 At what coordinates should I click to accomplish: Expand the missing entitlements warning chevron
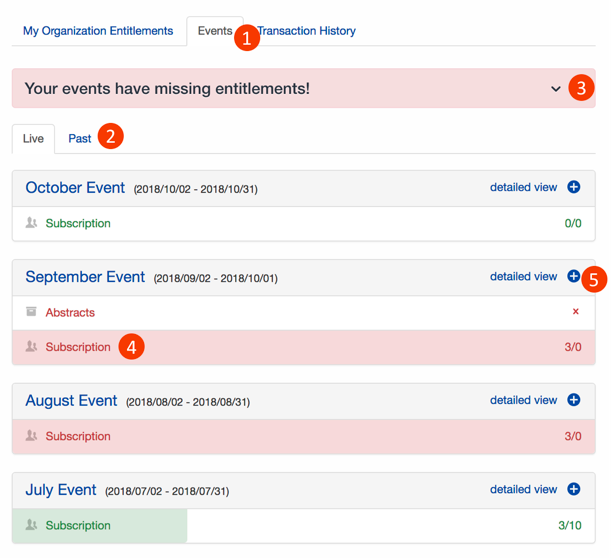[555, 89]
